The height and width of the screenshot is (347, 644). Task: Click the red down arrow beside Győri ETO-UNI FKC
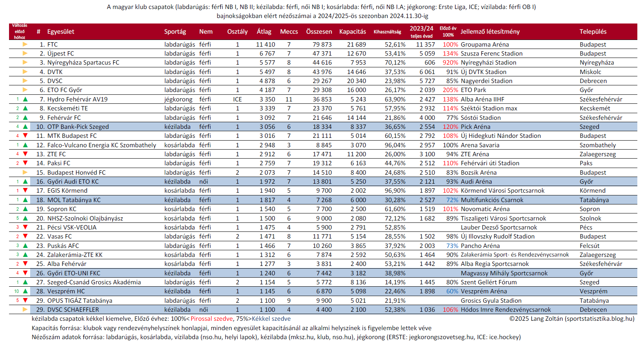pos(25,273)
